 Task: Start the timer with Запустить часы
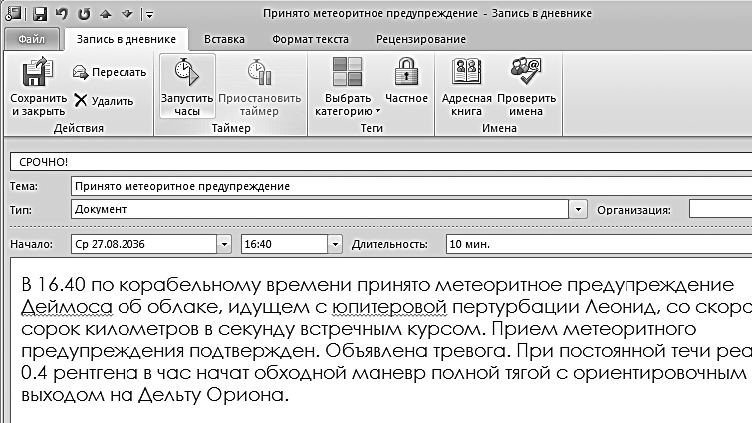coord(187,86)
